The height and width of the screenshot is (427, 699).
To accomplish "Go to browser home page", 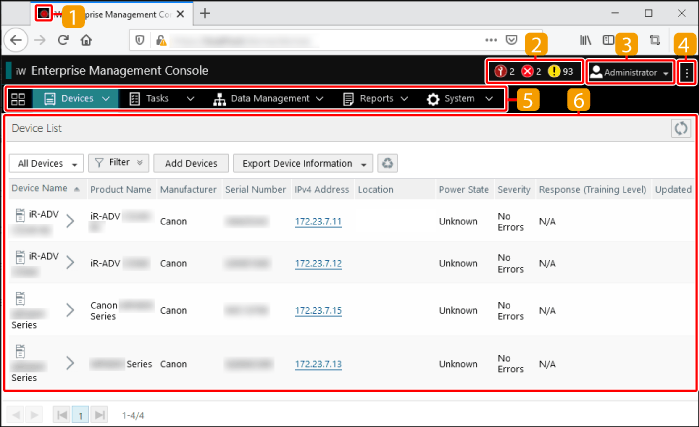I will [x=86, y=41].
